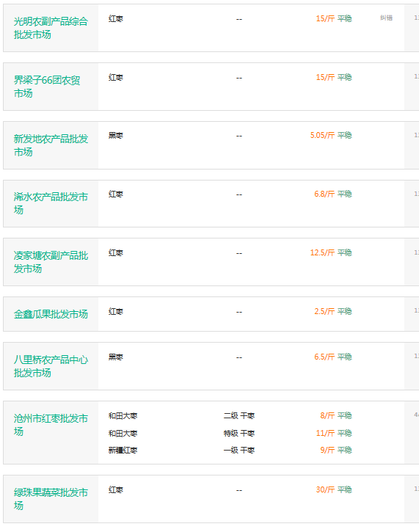This screenshot has width=419, height=532.
Task: Visit 新发地农产品批发市场 link
Action: (x=51, y=145)
